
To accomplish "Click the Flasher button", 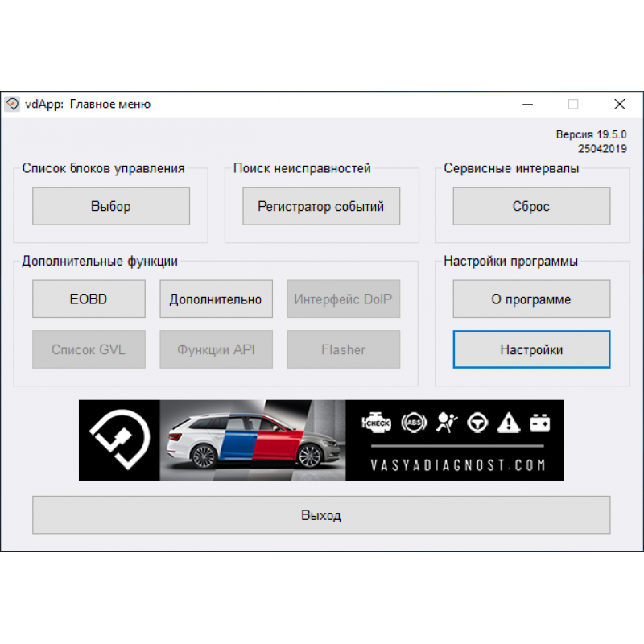I will 344,349.
